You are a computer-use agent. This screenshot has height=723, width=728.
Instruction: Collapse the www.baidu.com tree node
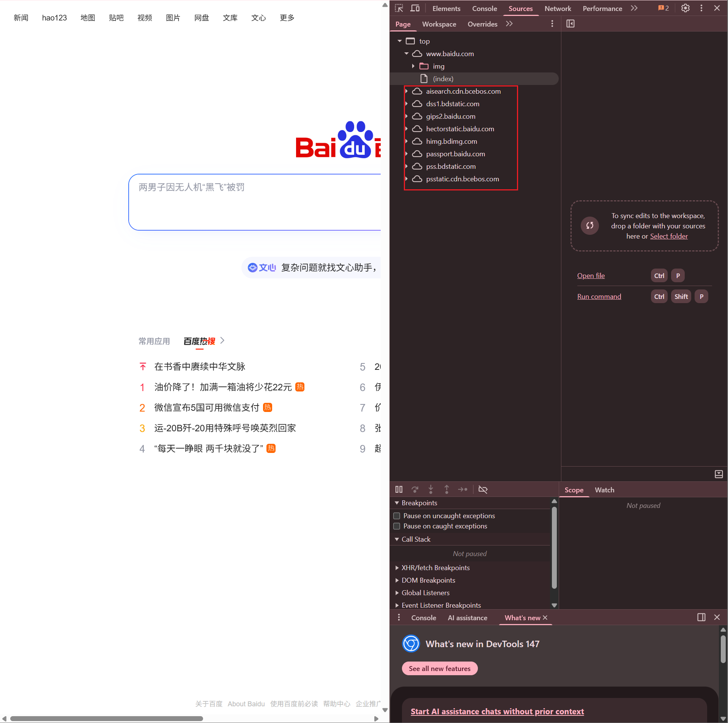click(406, 53)
